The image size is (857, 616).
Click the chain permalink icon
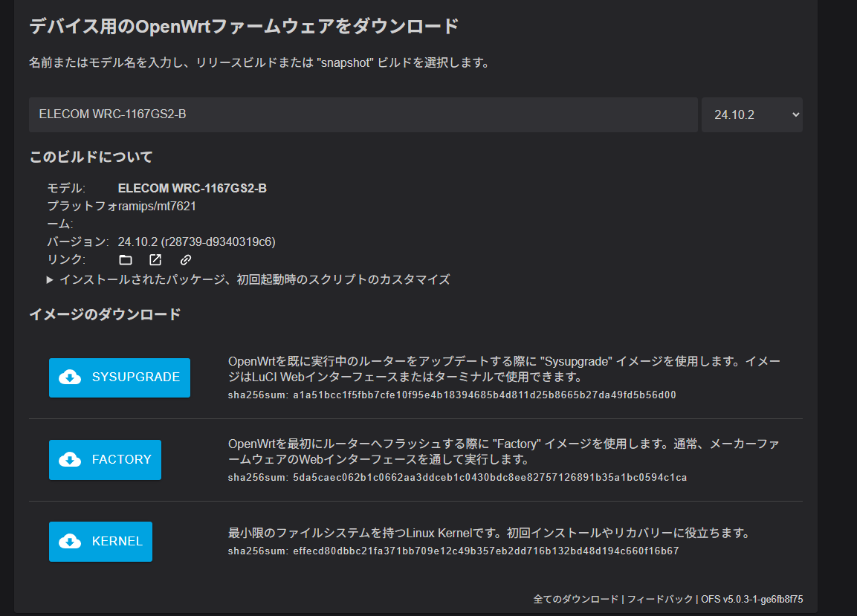pos(186,259)
